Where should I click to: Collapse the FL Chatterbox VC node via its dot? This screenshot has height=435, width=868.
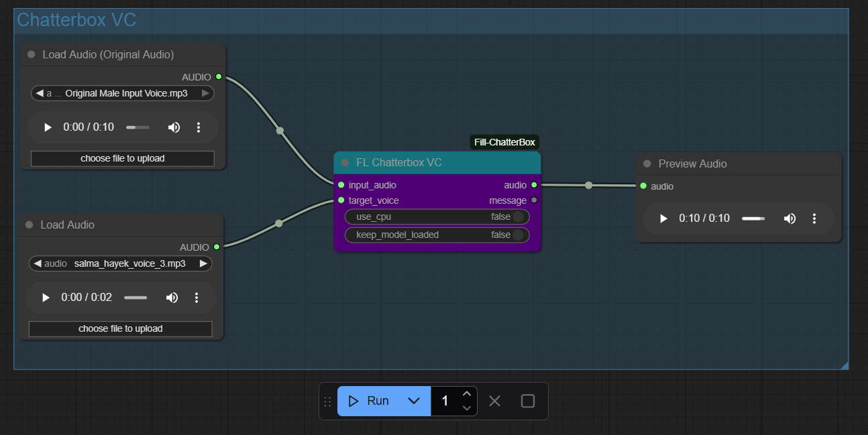point(345,162)
